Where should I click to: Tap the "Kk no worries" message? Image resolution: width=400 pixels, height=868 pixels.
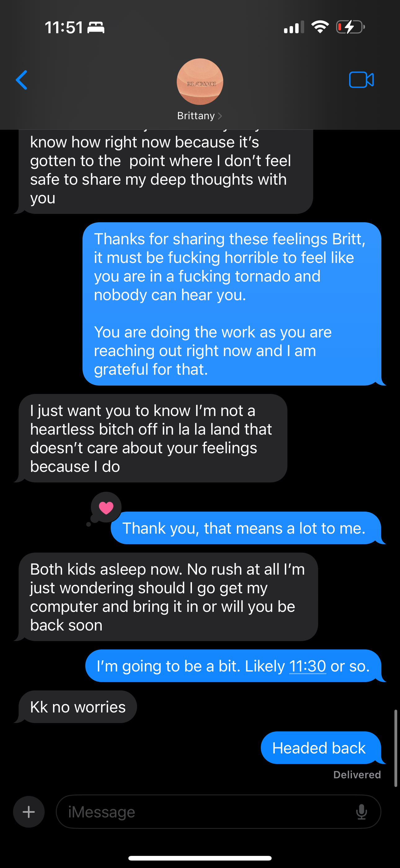[x=78, y=707]
